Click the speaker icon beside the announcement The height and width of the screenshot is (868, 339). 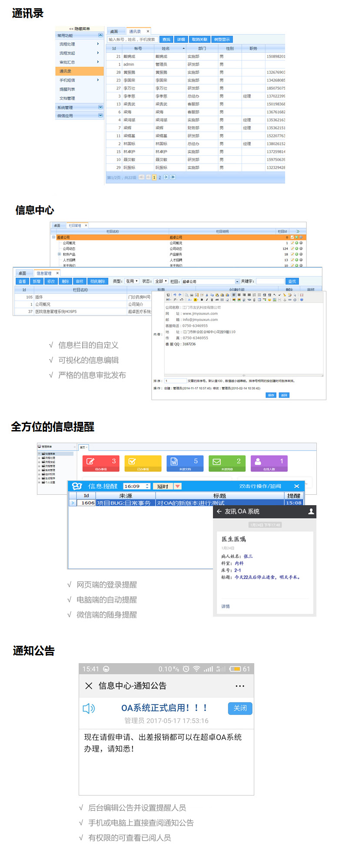coord(89,708)
